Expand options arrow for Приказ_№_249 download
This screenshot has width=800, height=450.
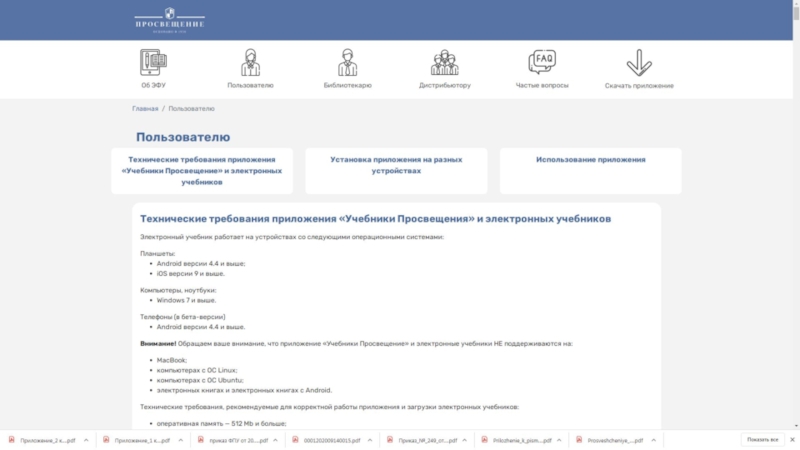coord(464,440)
